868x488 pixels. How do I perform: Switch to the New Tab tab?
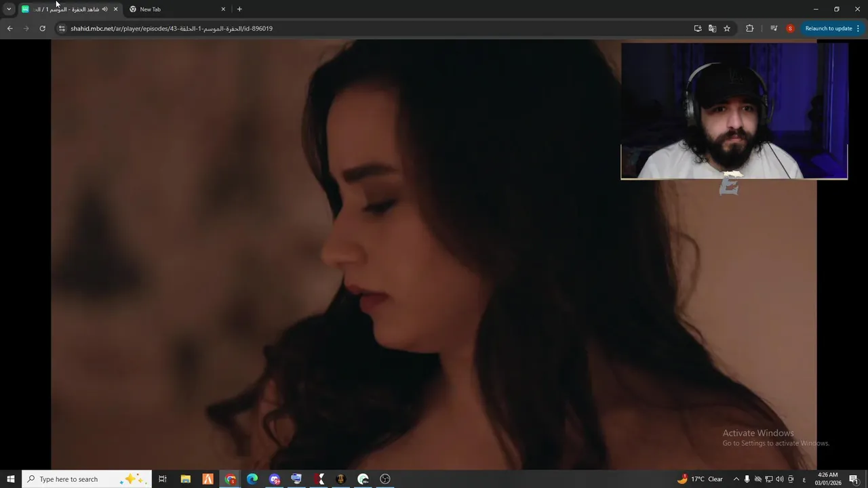coord(178,9)
